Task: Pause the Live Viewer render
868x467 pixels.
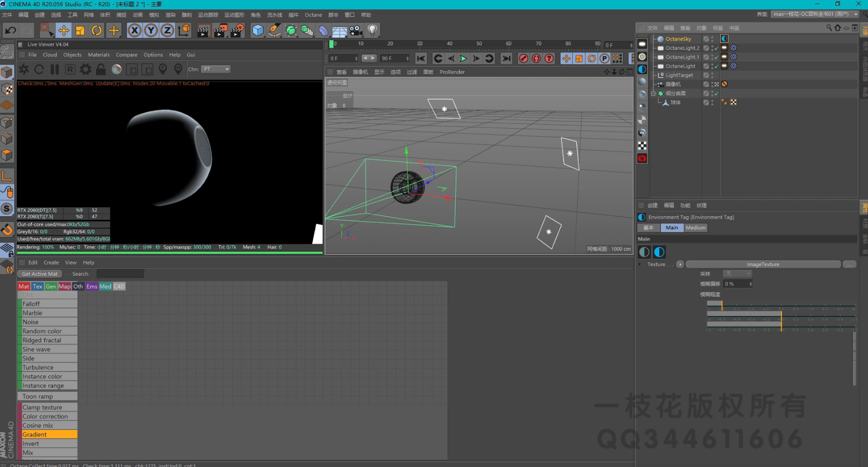Action: point(54,69)
